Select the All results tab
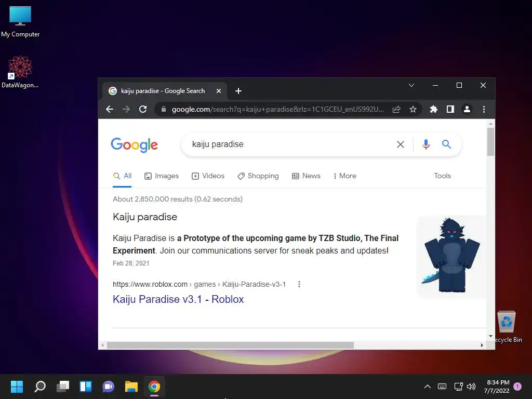Viewport: 532px width, 399px height. [x=122, y=176]
